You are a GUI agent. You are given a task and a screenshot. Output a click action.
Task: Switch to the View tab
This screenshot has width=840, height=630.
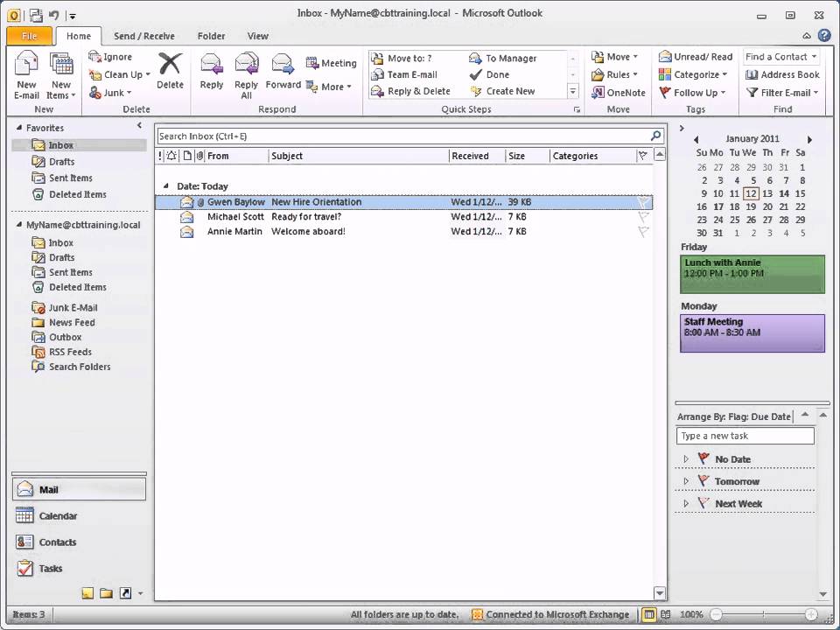[257, 36]
